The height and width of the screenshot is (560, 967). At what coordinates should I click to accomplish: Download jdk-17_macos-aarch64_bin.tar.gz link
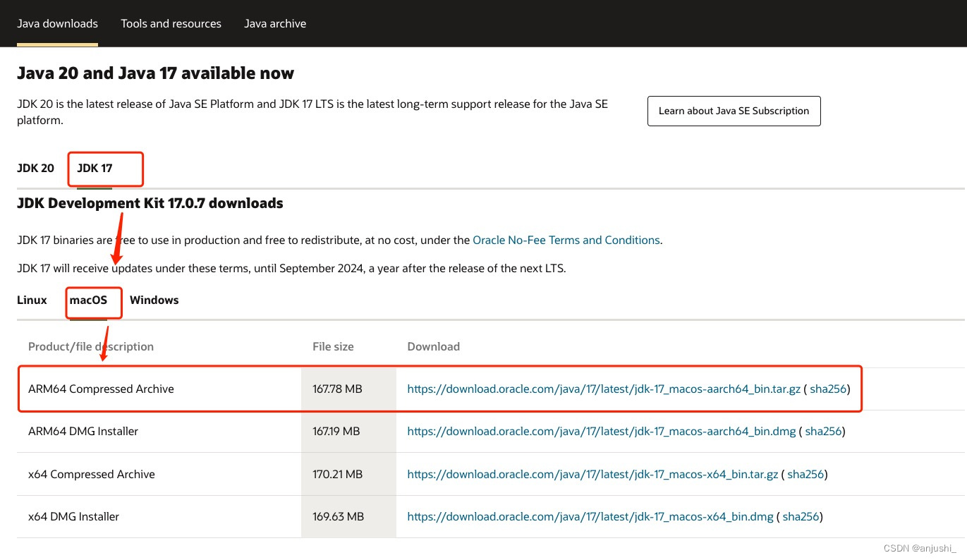(604, 389)
